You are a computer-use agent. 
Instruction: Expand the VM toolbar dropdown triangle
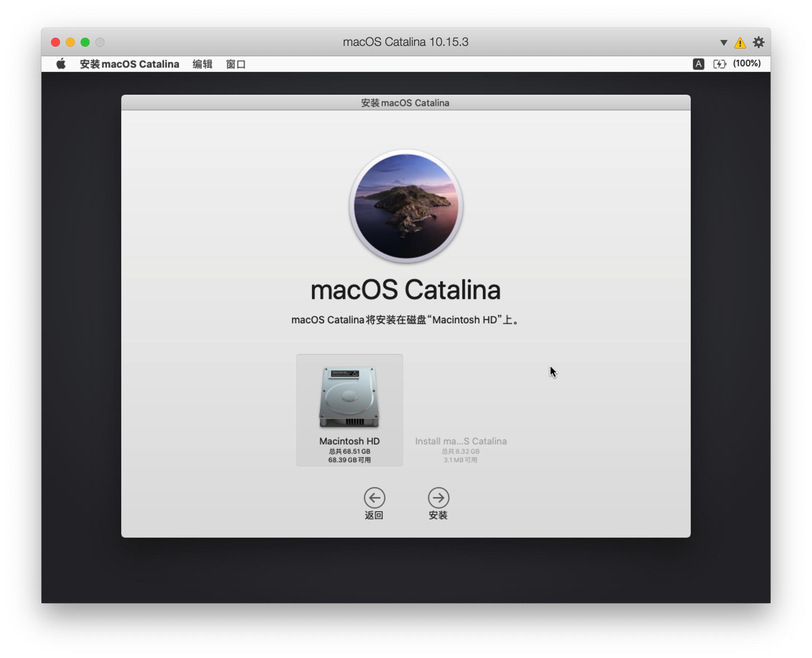tap(723, 43)
